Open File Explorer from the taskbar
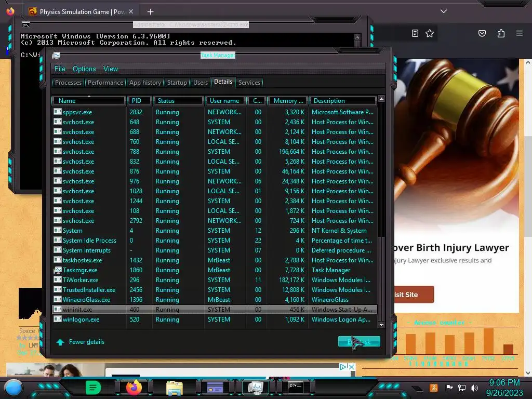Viewport: 532px width, 399px height. tap(175, 388)
